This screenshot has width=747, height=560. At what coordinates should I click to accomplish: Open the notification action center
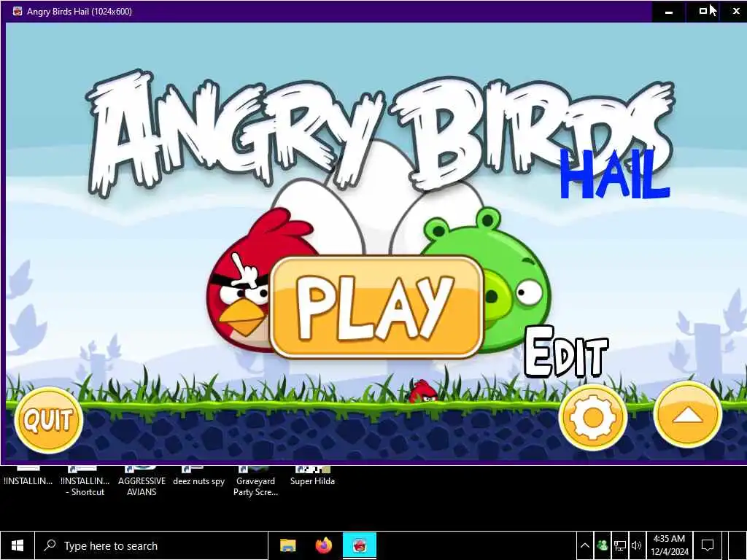[708, 545]
